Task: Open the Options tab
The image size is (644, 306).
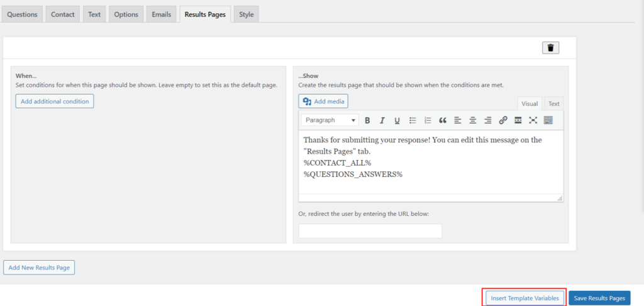Action: pos(126,14)
